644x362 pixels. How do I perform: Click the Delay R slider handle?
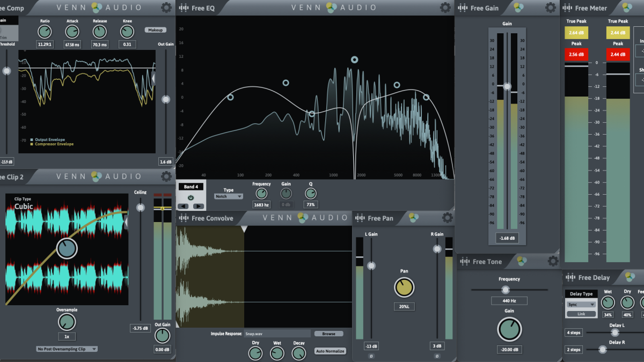pyautogui.click(x=603, y=350)
